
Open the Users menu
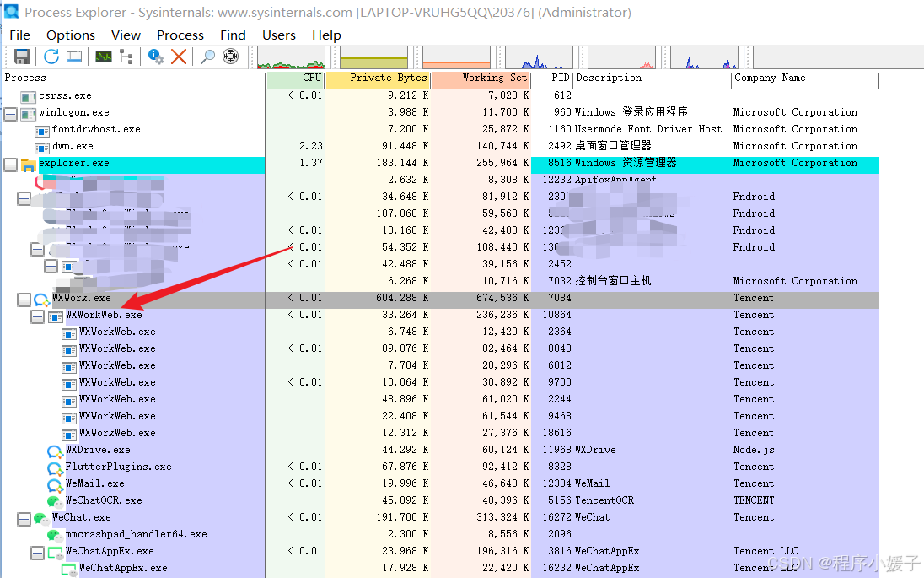(x=279, y=35)
